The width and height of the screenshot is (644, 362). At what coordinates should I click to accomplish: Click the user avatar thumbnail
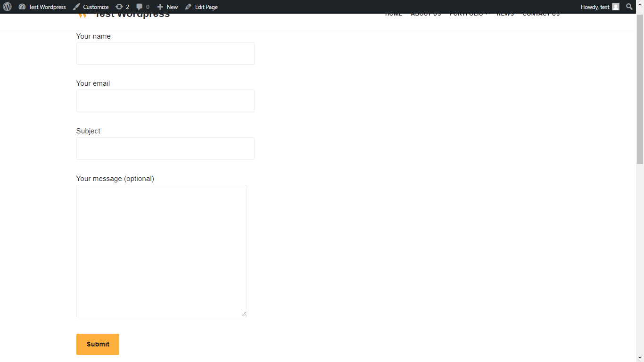click(x=615, y=7)
